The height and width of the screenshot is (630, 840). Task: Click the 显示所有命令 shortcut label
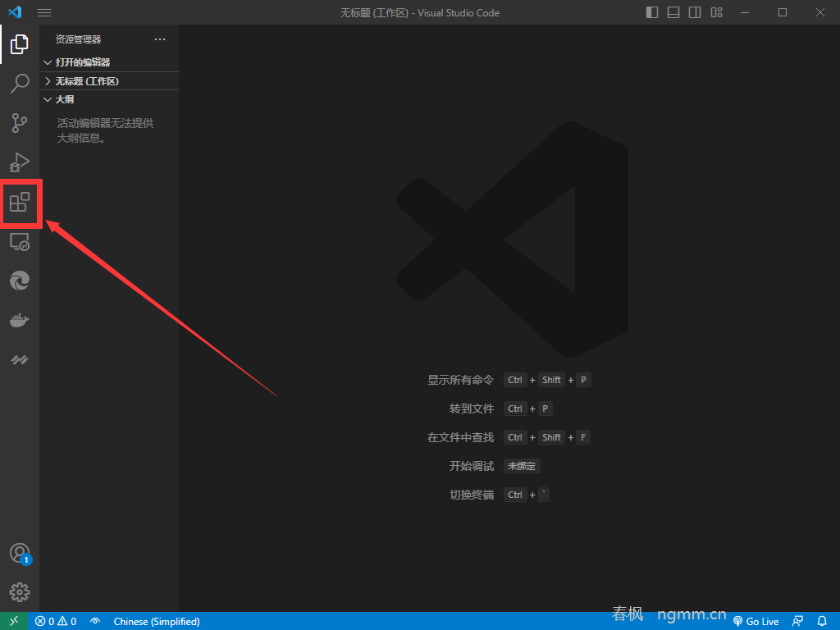click(x=460, y=380)
